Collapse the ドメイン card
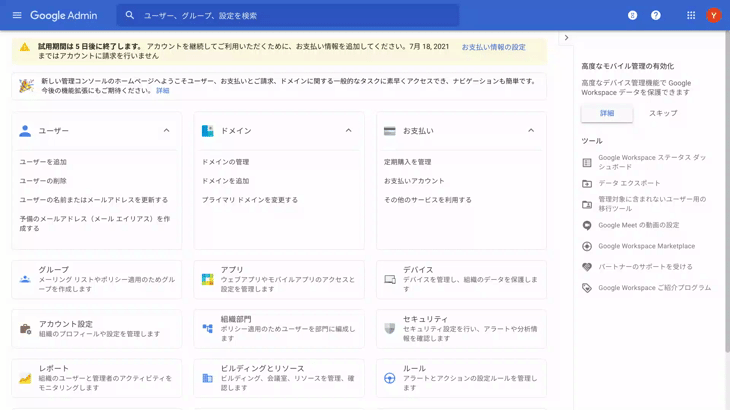Image resolution: width=730 pixels, height=410 pixels. (348, 131)
